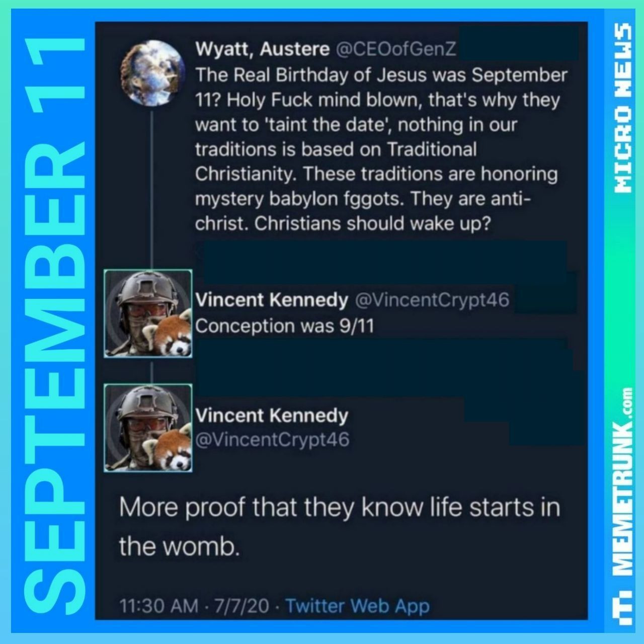This screenshot has height=644, width=644.
Task: Open the 'Conception was 9/11' reply
Action: point(285,326)
